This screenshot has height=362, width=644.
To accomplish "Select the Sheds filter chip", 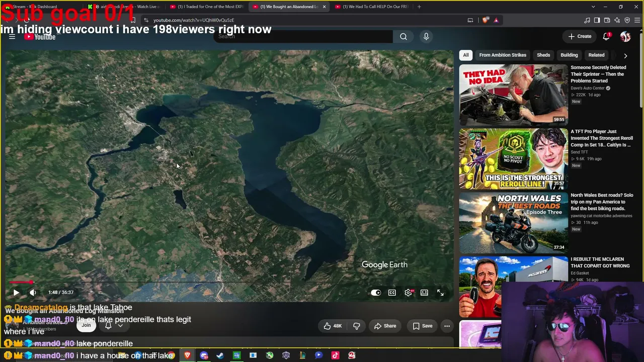I will pyautogui.click(x=543, y=55).
